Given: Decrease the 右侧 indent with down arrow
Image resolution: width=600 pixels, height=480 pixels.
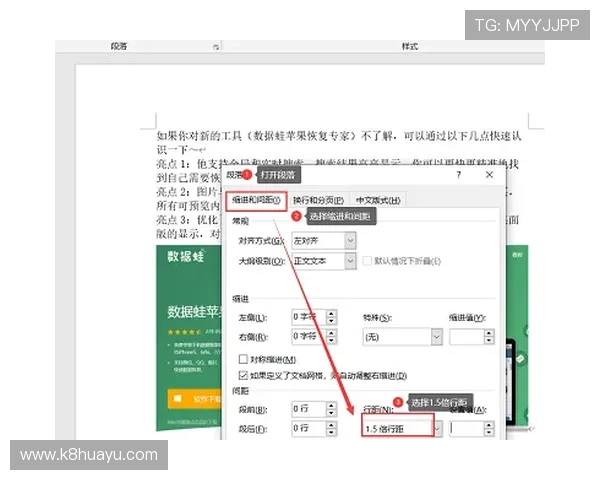Looking at the screenshot, I should tap(331, 340).
